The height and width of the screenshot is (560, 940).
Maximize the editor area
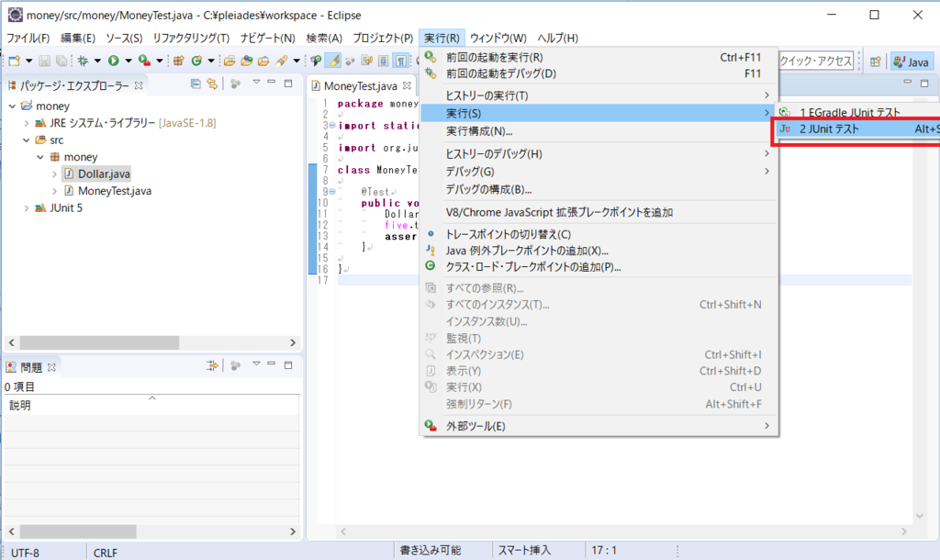[x=924, y=84]
